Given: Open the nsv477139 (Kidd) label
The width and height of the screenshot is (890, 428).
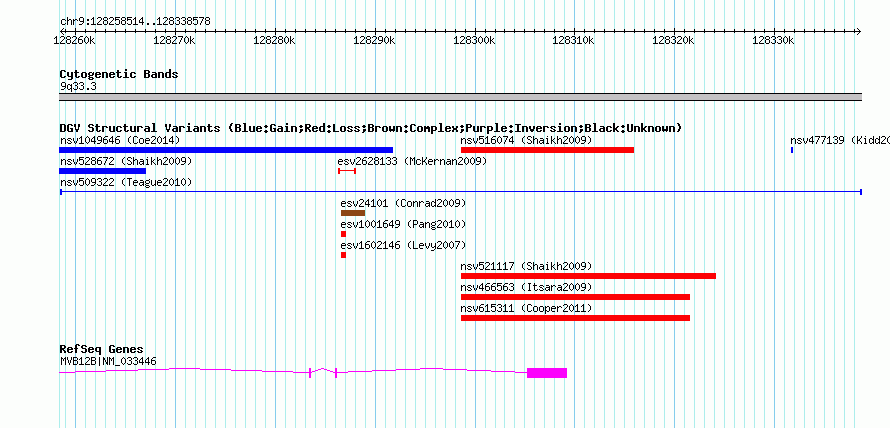Looking at the screenshot, I should tap(839, 140).
